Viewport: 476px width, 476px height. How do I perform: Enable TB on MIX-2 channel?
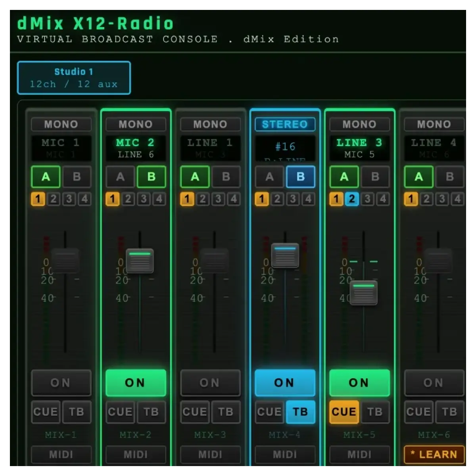click(x=151, y=412)
